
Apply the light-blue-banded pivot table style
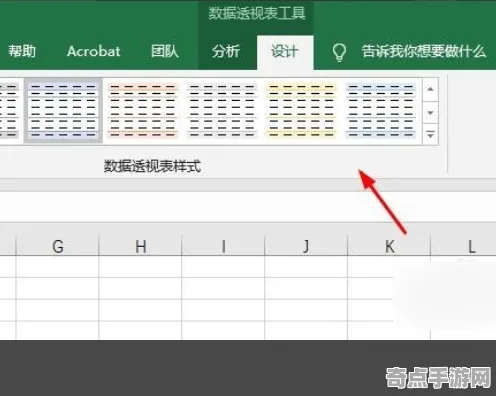(x=381, y=110)
